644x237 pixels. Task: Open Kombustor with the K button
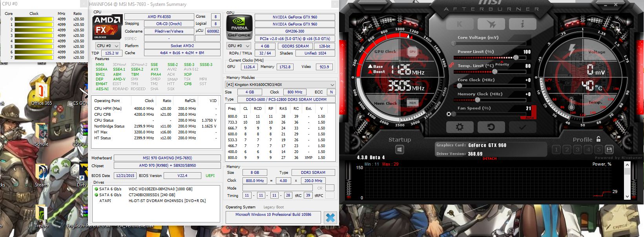tap(460, 24)
